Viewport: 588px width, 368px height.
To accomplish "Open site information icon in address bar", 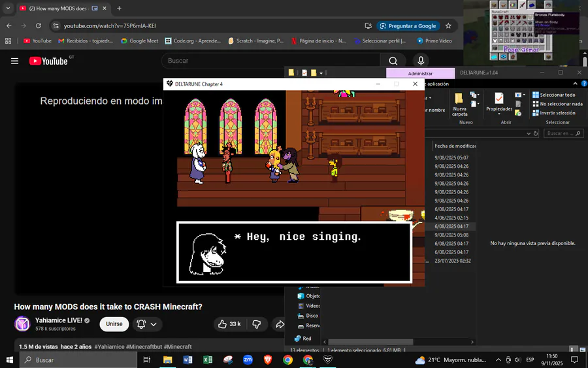I will coord(56,26).
